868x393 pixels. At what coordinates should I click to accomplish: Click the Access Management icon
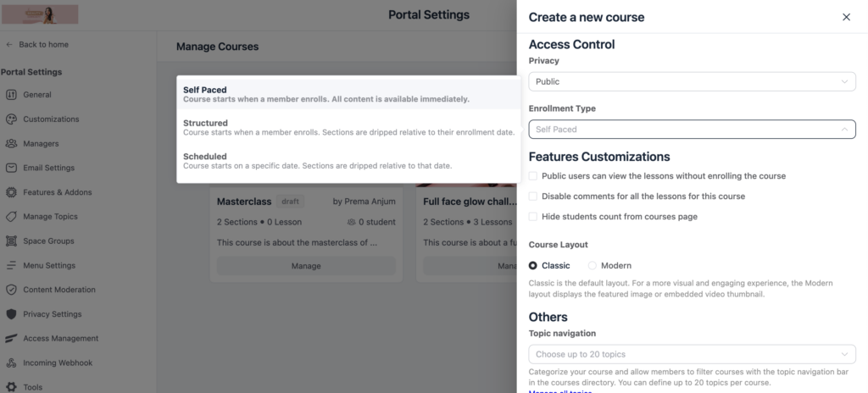(x=11, y=339)
